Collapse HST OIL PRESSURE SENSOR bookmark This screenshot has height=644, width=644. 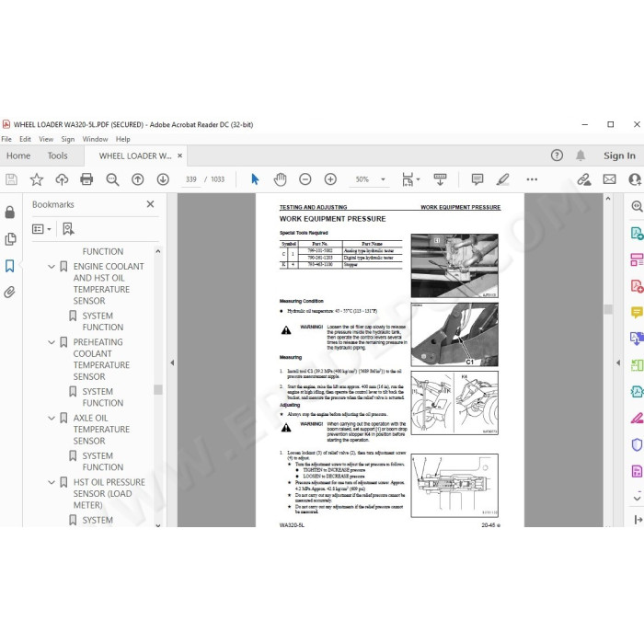52,482
